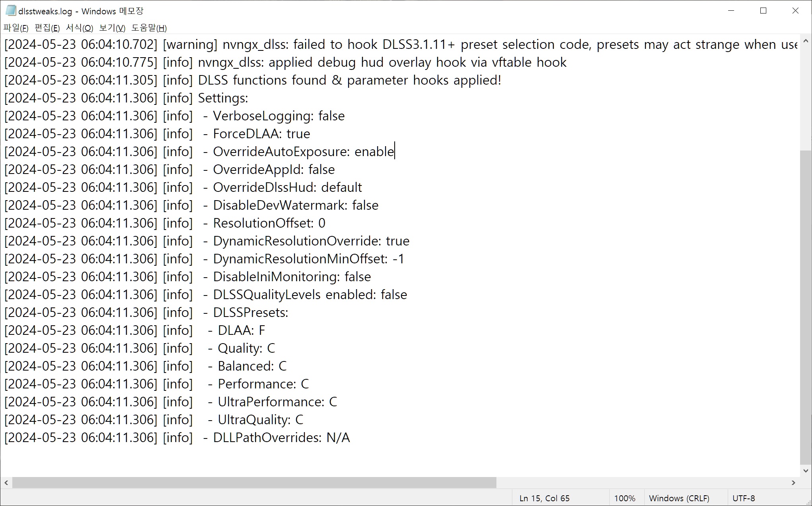
Task: Open the 보기(V) view menu
Action: (112, 28)
